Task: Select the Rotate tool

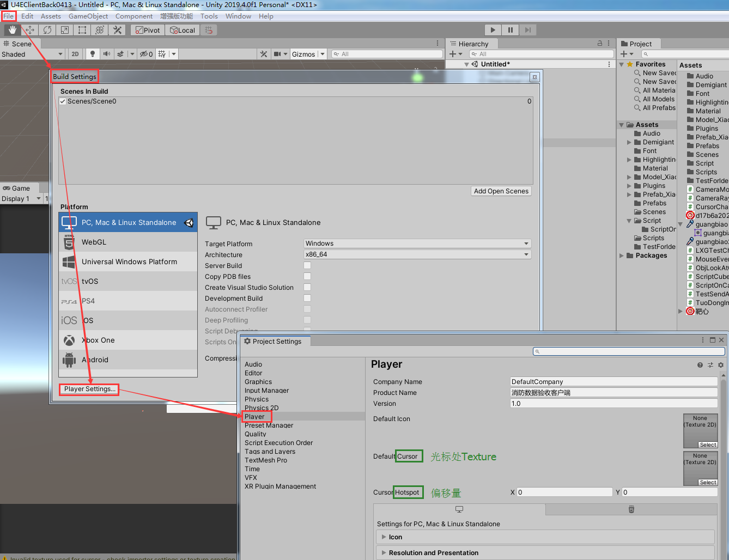Action: click(x=47, y=30)
